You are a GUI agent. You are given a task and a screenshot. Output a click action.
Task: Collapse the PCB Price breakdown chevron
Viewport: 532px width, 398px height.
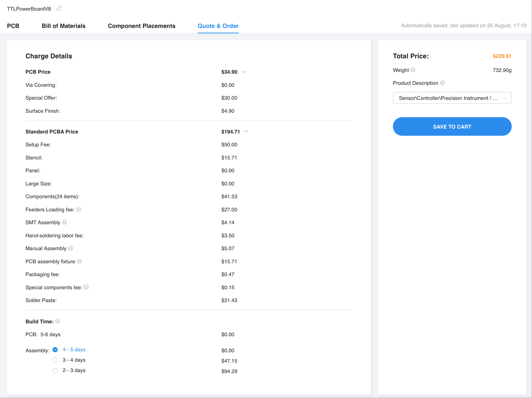[x=243, y=72]
